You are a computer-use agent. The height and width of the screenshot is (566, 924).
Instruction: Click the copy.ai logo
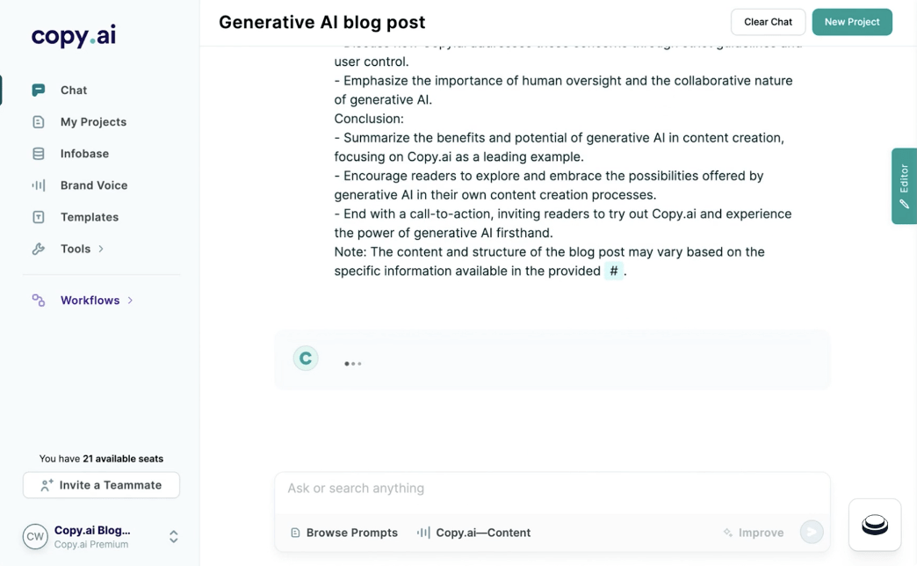click(x=74, y=36)
